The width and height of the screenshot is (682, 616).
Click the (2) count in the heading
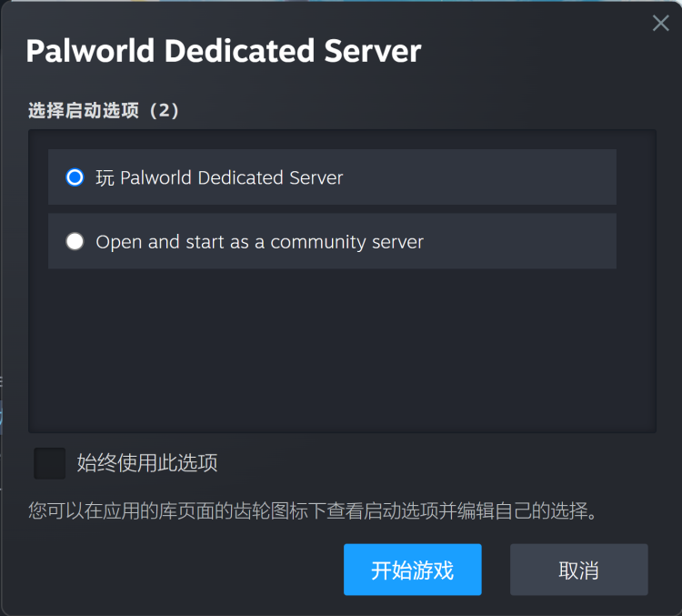tap(164, 110)
